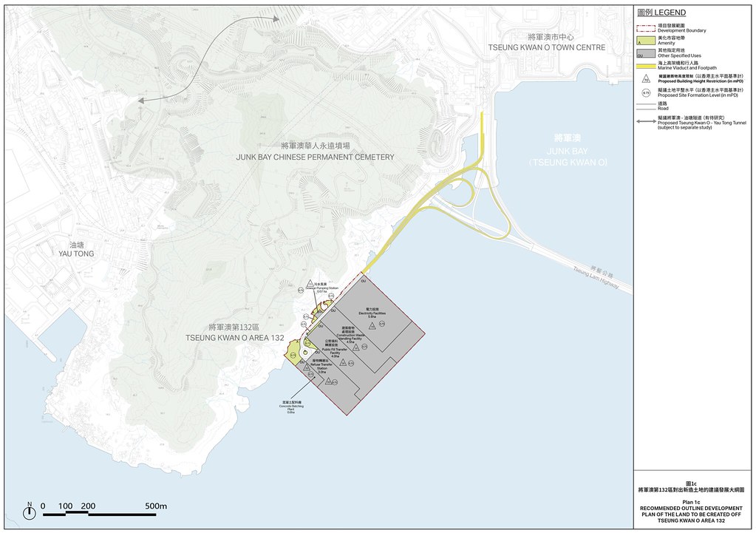The width and height of the screenshot is (756, 533).
Task: Click the TSEUNG KWAN O AREA 132 map label
Action: tap(235, 338)
